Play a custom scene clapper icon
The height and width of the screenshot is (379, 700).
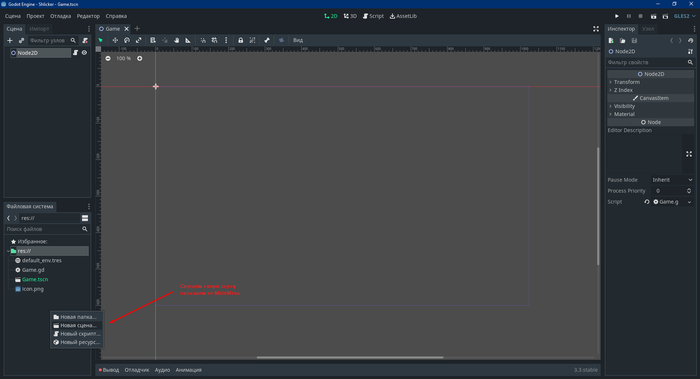665,16
